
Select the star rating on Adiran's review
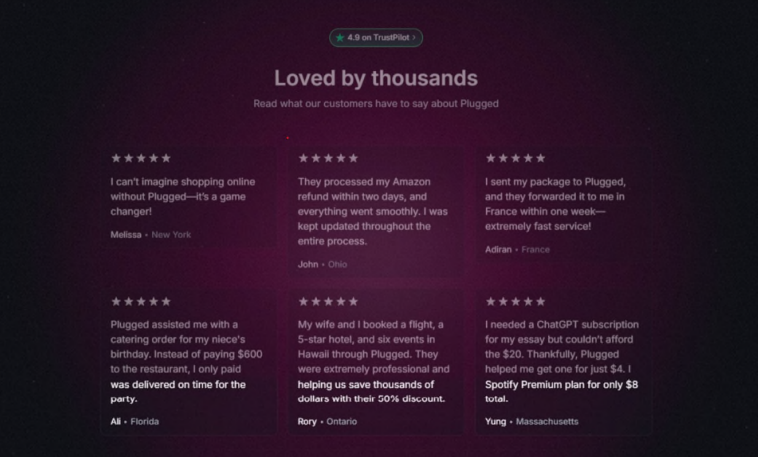pos(516,158)
